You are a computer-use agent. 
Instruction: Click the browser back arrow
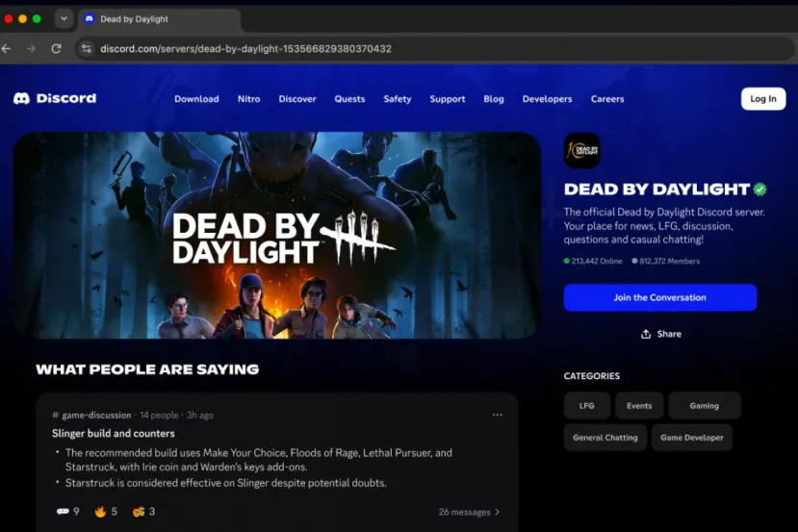click(6, 49)
